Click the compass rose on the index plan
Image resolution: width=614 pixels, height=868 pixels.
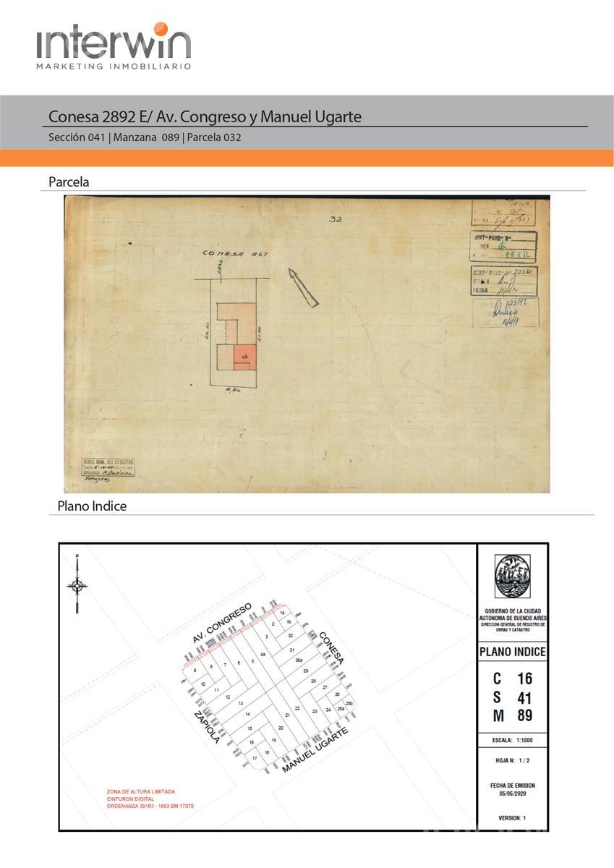pyautogui.click(x=77, y=584)
